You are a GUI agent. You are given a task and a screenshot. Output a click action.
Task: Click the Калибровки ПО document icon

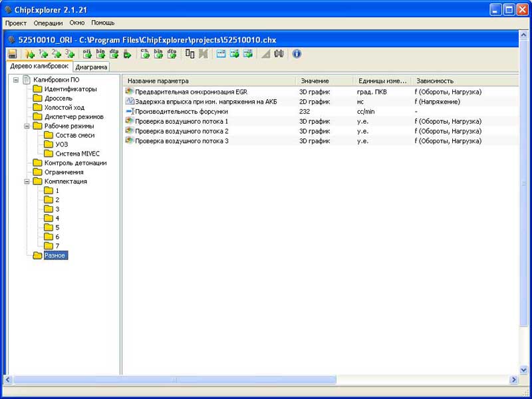(27, 80)
